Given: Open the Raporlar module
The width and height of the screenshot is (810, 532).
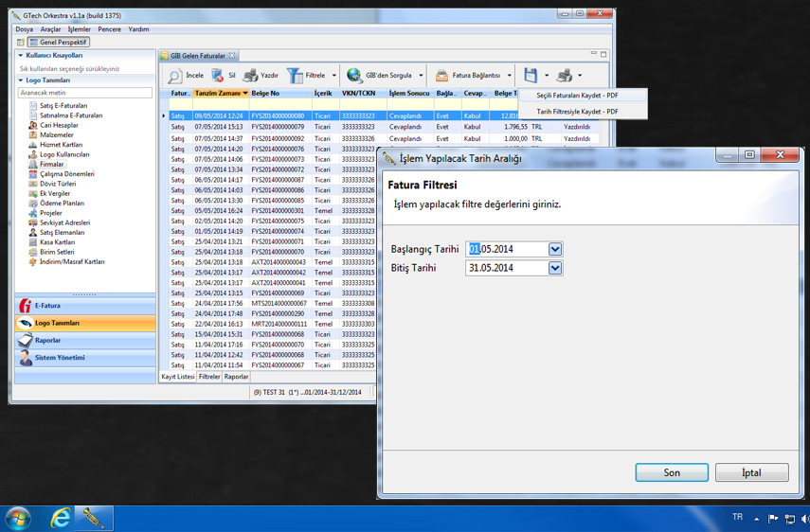Looking at the screenshot, I should pyautogui.click(x=85, y=341).
